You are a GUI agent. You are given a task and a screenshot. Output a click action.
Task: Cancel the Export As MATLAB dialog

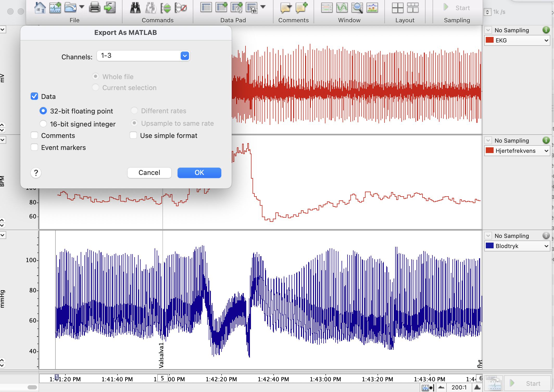149,173
